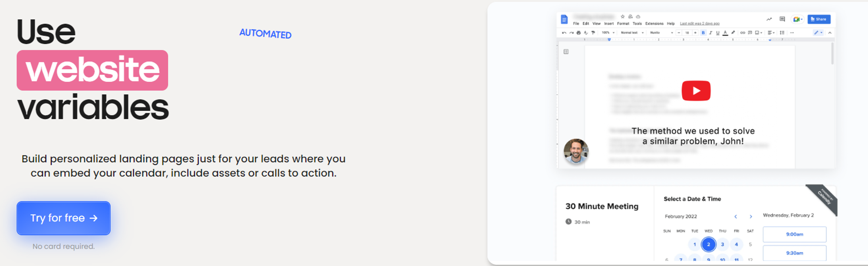Open the Format menu
Image resolution: width=868 pixels, height=266 pixels.
(x=623, y=23)
